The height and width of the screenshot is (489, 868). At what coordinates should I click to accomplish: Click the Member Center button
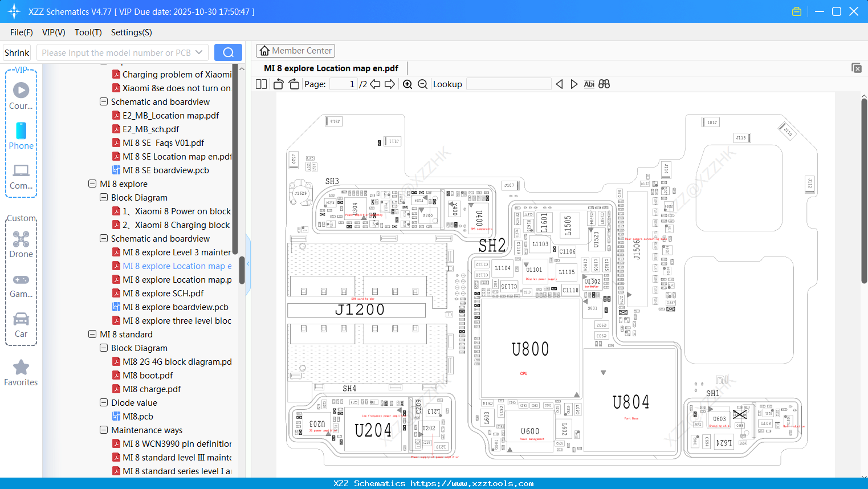[295, 50]
